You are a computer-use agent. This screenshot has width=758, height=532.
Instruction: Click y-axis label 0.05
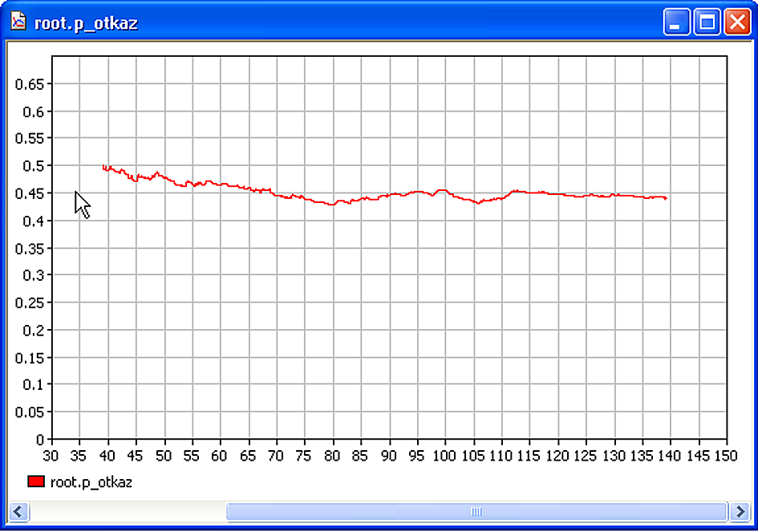click(x=30, y=412)
